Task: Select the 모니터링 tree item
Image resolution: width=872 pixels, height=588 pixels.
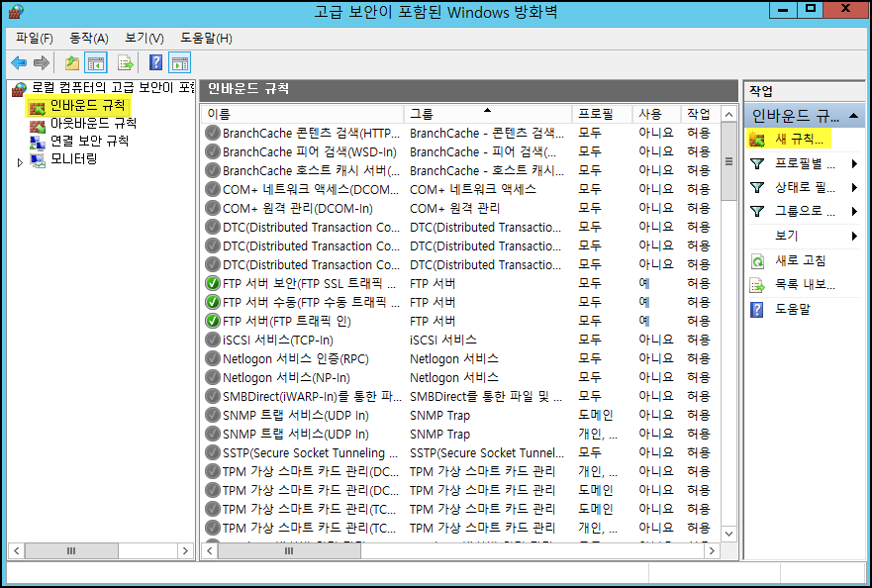Action: [73, 158]
